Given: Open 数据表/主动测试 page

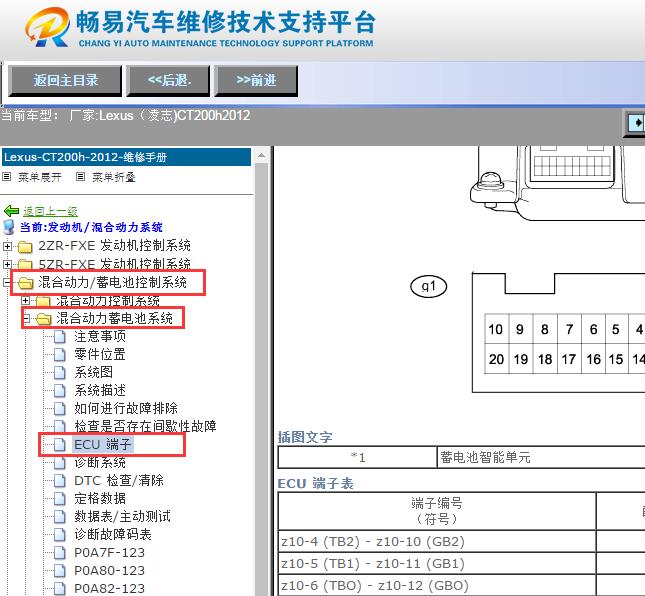Looking at the screenshot, I should click(122, 517).
